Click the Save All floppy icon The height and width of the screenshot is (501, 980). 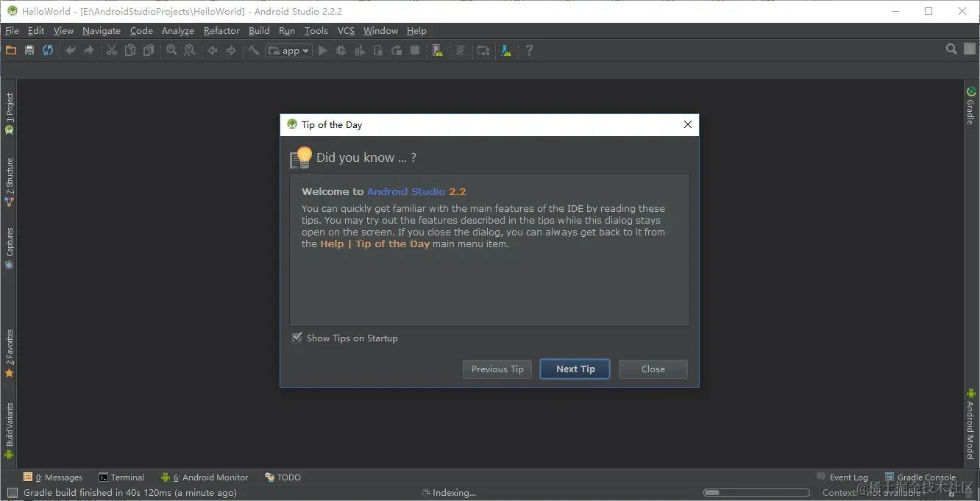click(29, 50)
